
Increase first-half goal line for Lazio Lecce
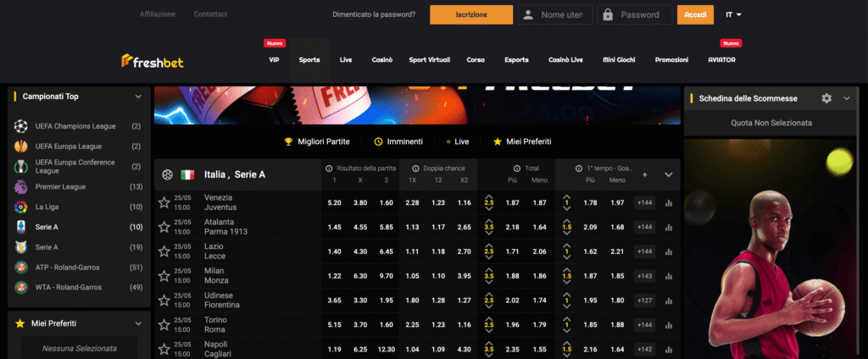(566, 245)
